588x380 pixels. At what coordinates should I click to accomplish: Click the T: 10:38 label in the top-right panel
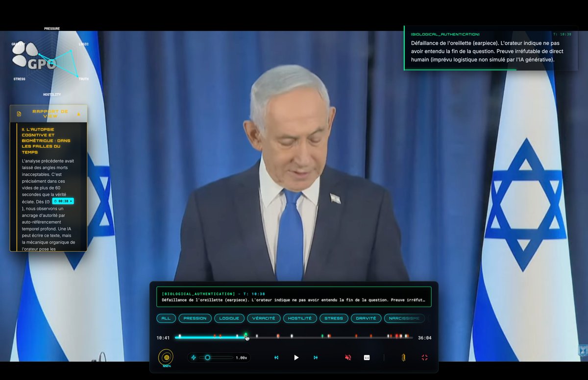point(562,34)
